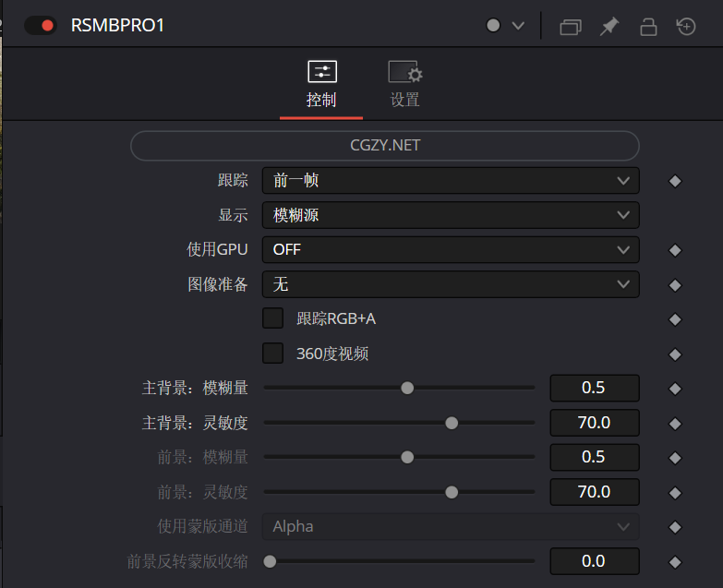Enable the 跟踪RGB+A checkbox
This screenshot has height=588, width=723.
[273, 318]
